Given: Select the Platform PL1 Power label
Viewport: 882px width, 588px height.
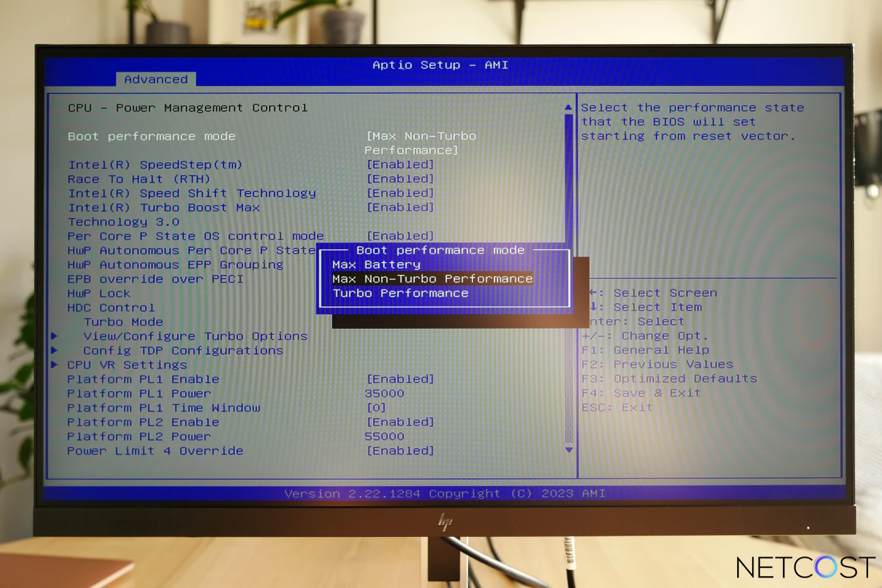Looking at the screenshot, I should tap(139, 394).
